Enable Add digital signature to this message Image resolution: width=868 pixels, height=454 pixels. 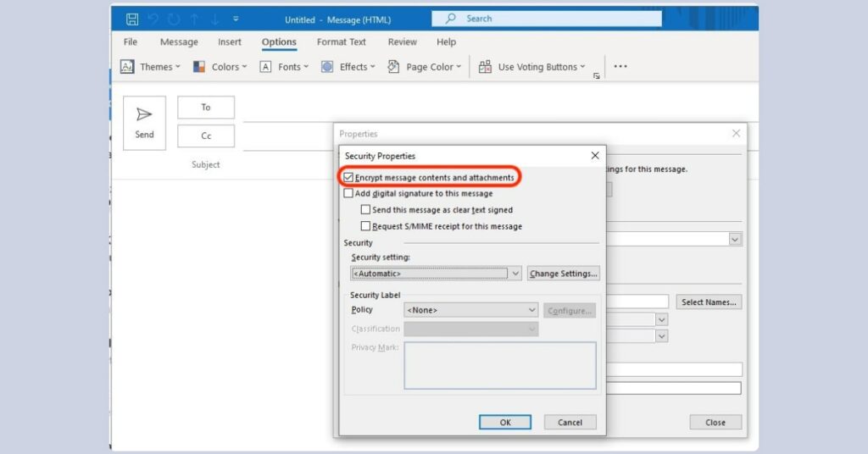coord(349,193)
